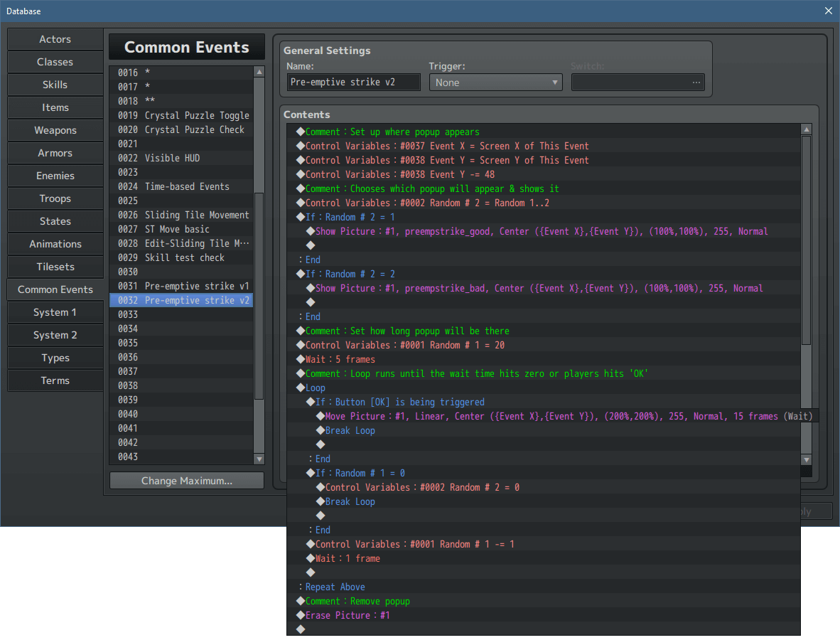Select the Move Picture #1 Linear command
Screen dimensions: 840x640
(x=551, y=416)
